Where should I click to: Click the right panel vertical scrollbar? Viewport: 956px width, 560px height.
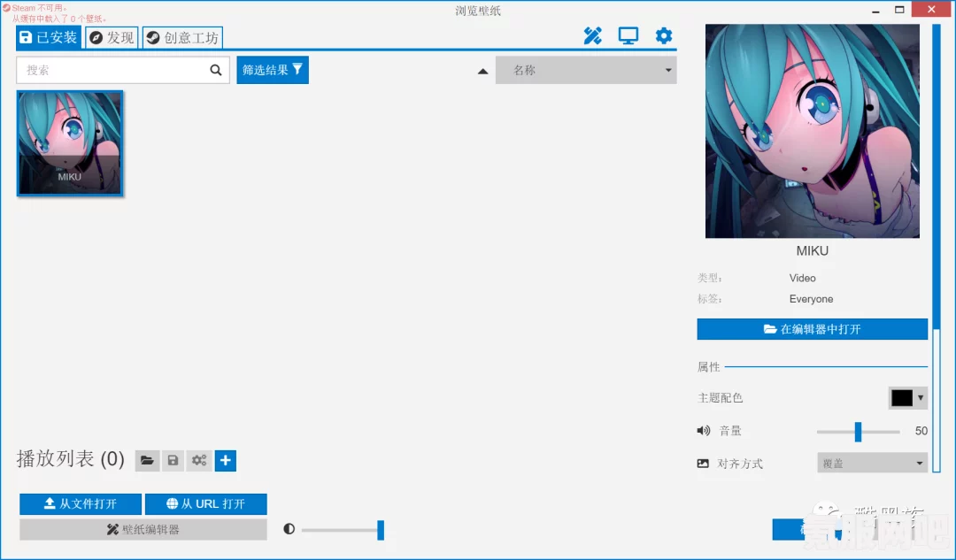tap(937, 248)
